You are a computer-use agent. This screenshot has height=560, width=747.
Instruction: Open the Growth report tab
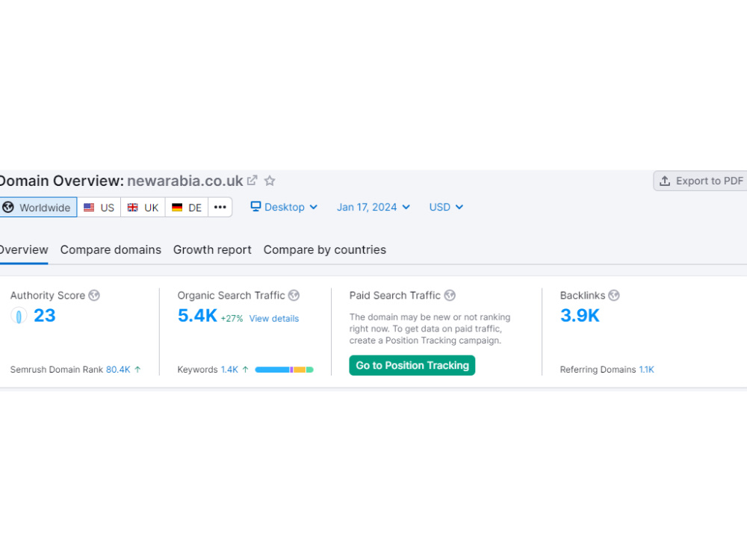click(x=212, y=250)
